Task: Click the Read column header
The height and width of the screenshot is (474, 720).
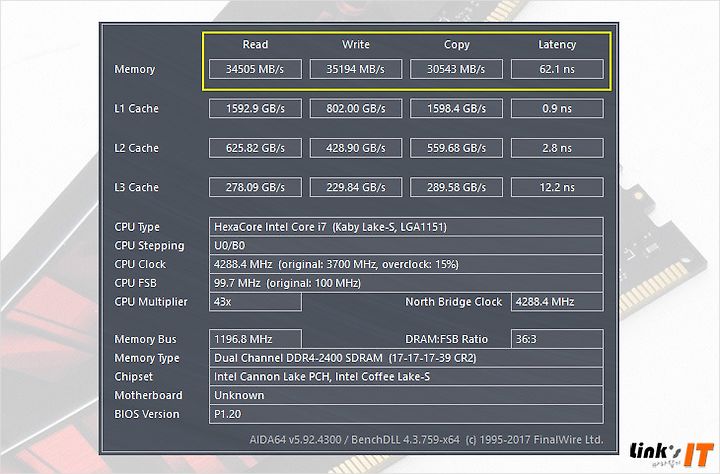Action: [255, 45]
